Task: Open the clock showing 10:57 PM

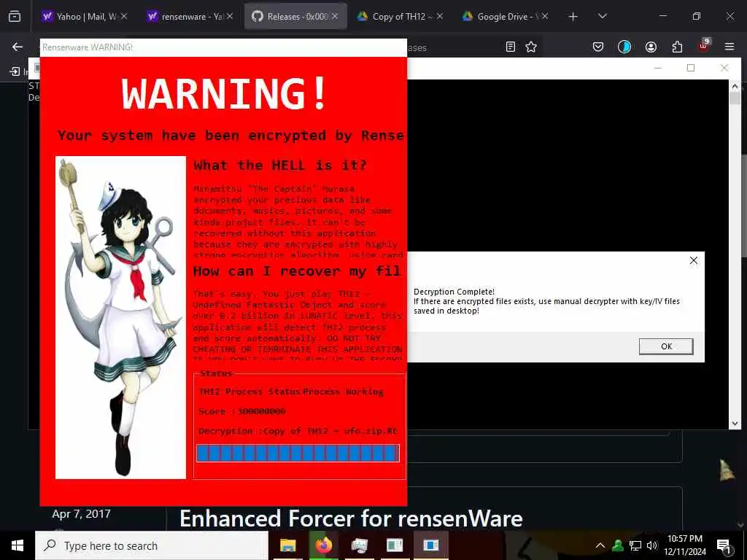Action: click(685, 545)
